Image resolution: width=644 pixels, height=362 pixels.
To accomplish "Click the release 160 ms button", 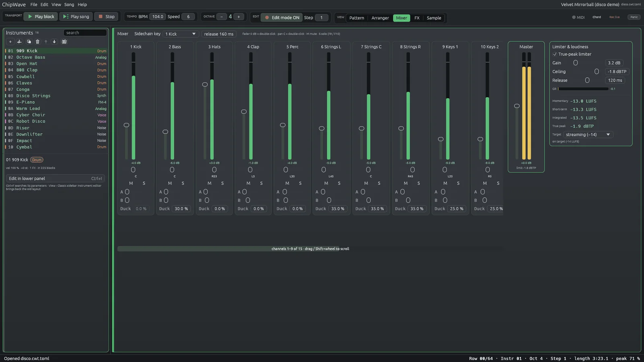I will click(219, 34).
